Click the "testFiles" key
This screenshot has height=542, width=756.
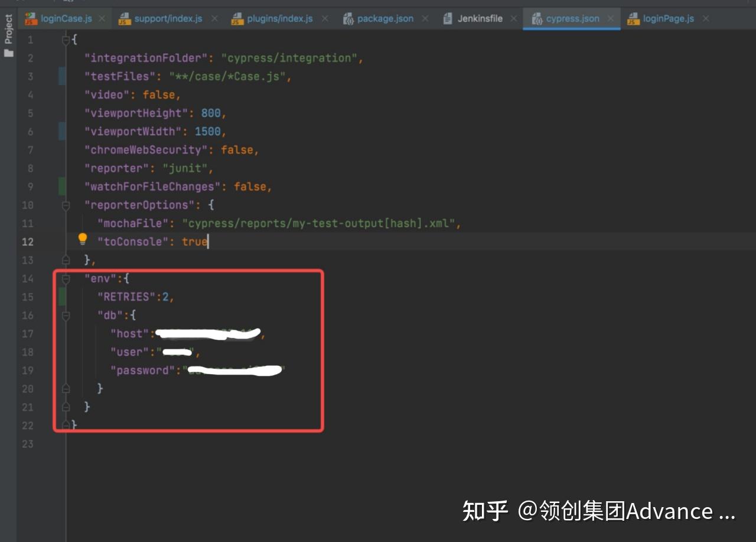[120, 76]
